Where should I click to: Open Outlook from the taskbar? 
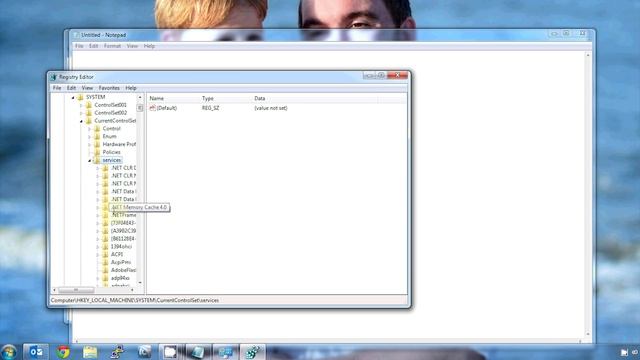[x=36, y=352]
